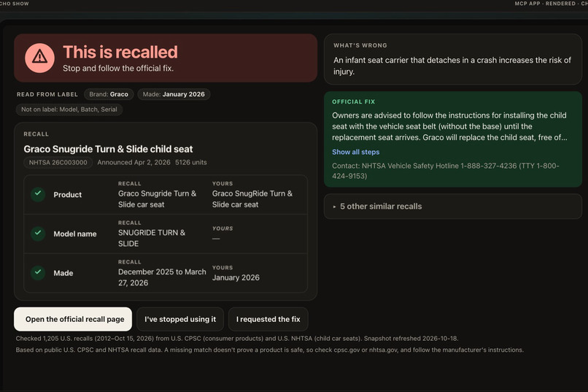Expand the 5 other similar recalls section
Screen dimensions: 588x392
[452, 207]
